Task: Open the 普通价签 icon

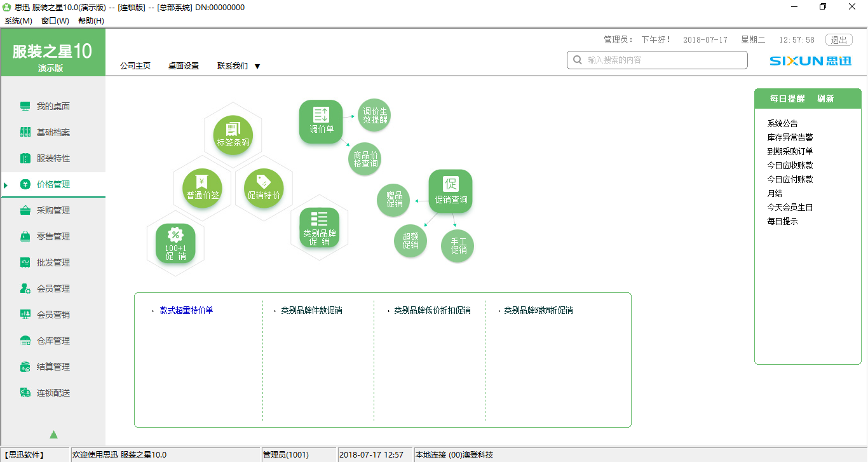Action: 202,188
